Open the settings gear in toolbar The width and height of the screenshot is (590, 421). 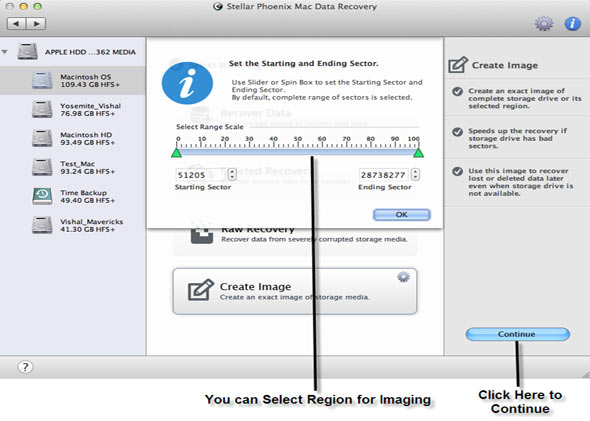[544, 23]
